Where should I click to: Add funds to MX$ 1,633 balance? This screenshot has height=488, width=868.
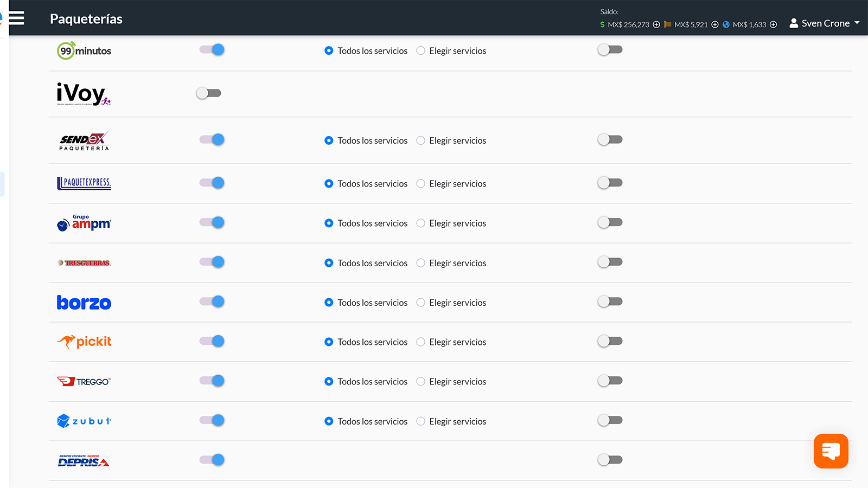tap(774, 24)
